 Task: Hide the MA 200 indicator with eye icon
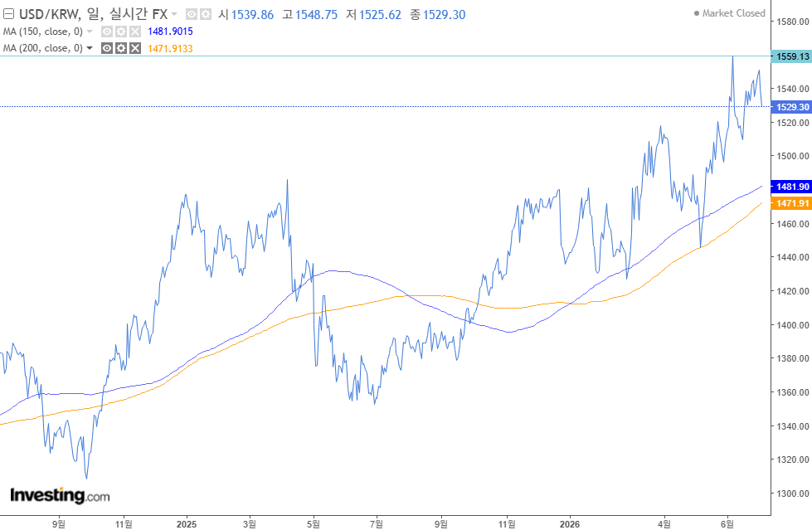point(107,48)
